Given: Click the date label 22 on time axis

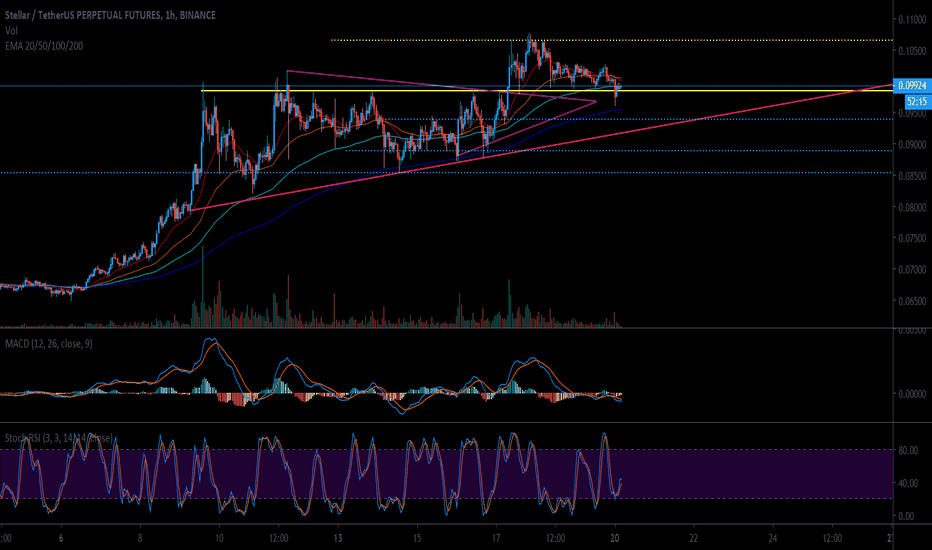Looking at the screenshot, I should [694, 538].
